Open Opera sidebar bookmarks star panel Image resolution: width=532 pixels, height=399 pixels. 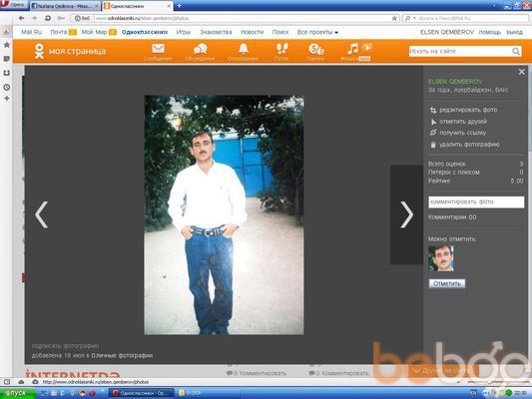6,45
